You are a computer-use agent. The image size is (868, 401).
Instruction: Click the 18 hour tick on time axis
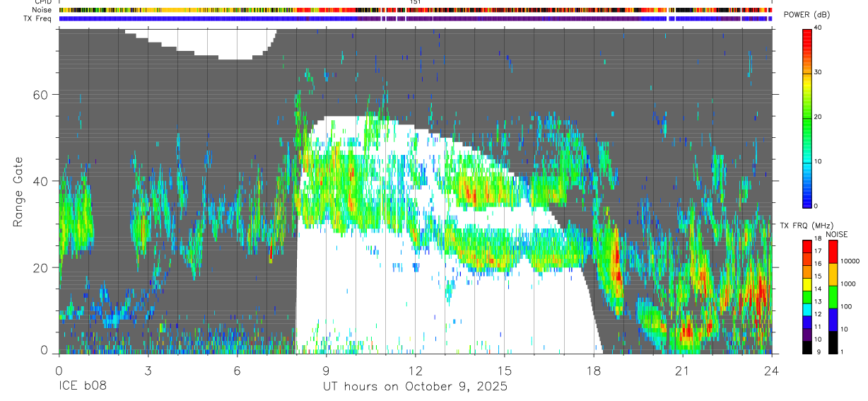coord(593,371)
